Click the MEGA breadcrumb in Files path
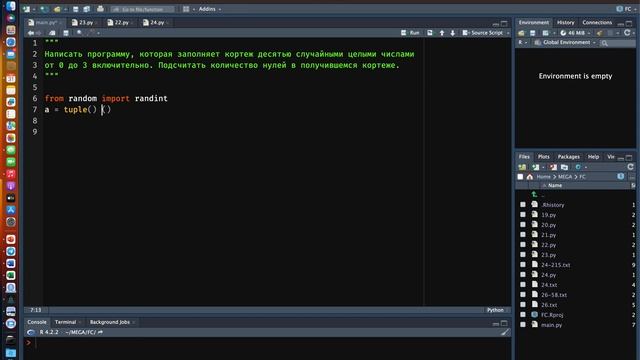Image resolution: width=640 pixels, height=360 pixels. click(x=565, y=177)
